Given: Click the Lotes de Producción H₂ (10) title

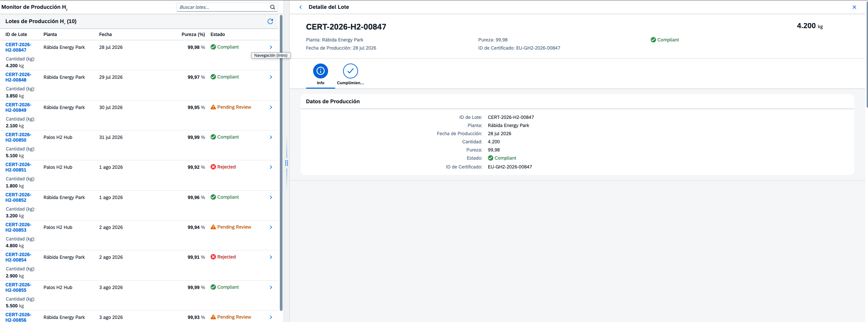Looking at the screenshot, I should pos(41,21).
